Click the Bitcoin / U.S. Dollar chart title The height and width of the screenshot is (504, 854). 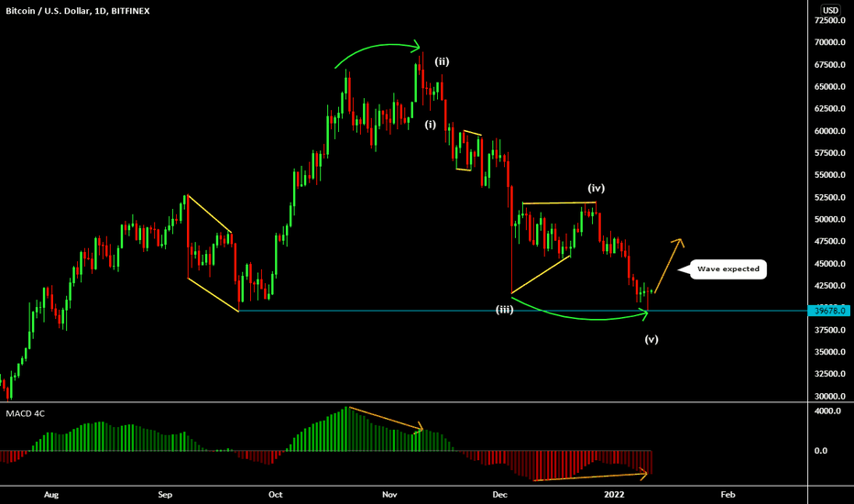(x=77, y=11)
